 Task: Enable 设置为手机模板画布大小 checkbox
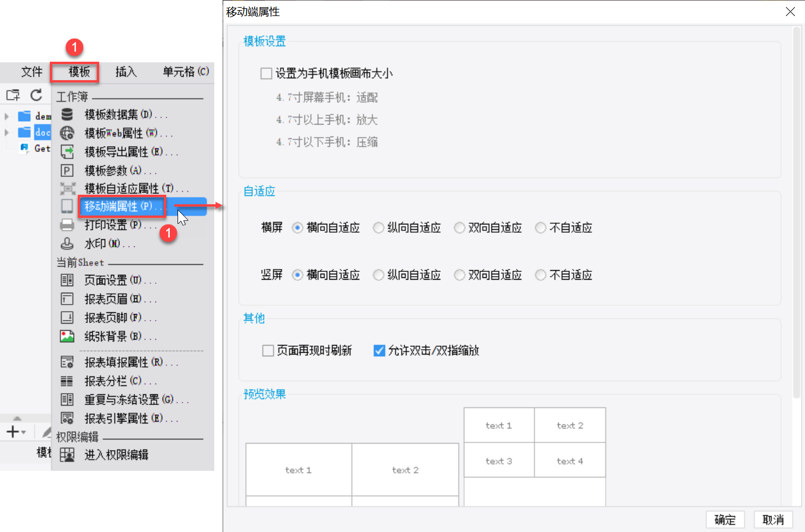(265, 74)
